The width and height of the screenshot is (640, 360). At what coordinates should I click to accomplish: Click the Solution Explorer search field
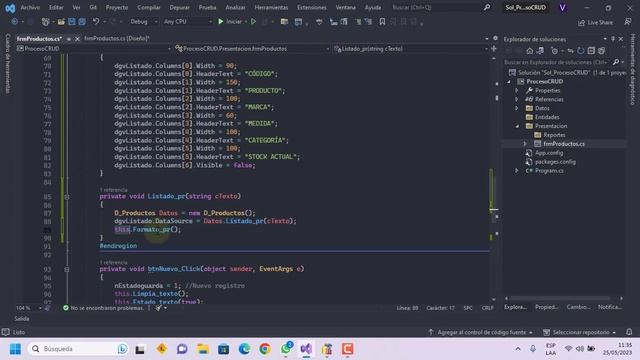pos(558,62)
